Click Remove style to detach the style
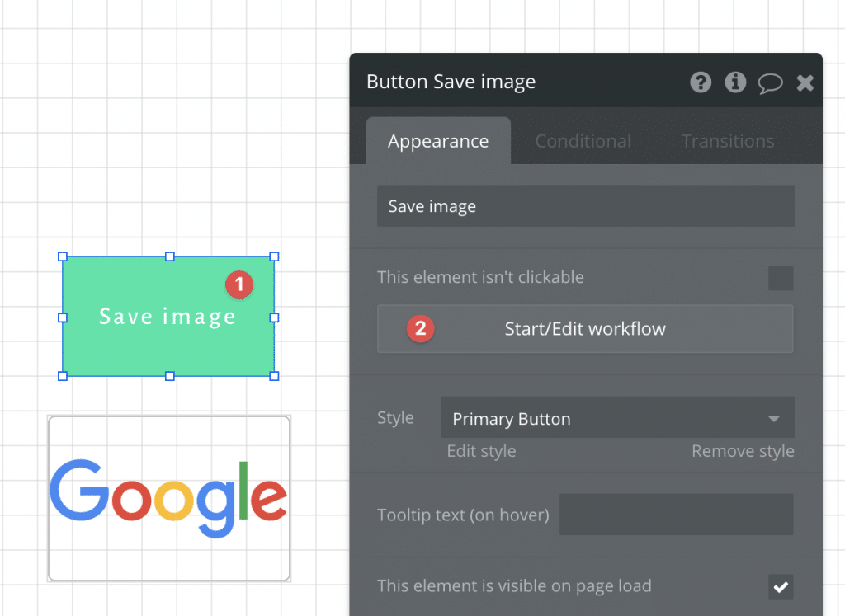The image size is (845, 616). (742, 451)
